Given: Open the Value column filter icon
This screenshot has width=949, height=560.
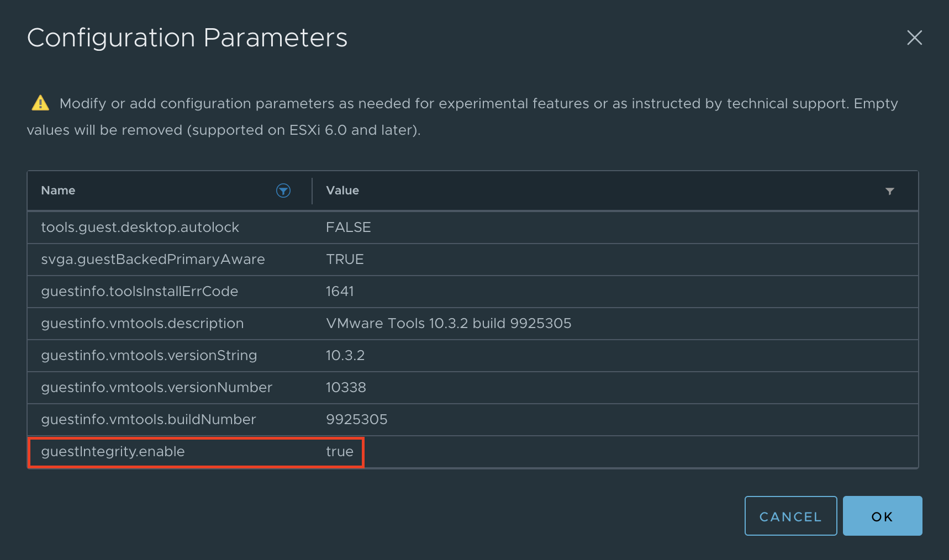Looking at the screenshot, I should (x=889, y=191).
